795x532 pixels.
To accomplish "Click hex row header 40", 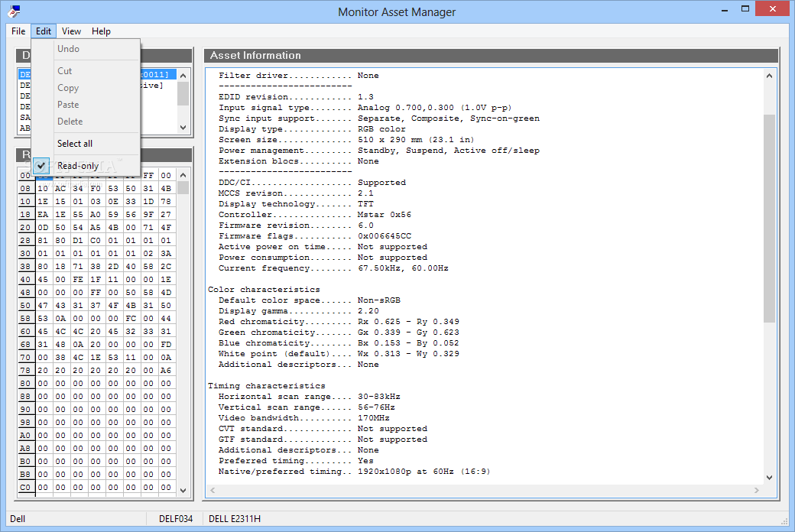I will [25, 279].
